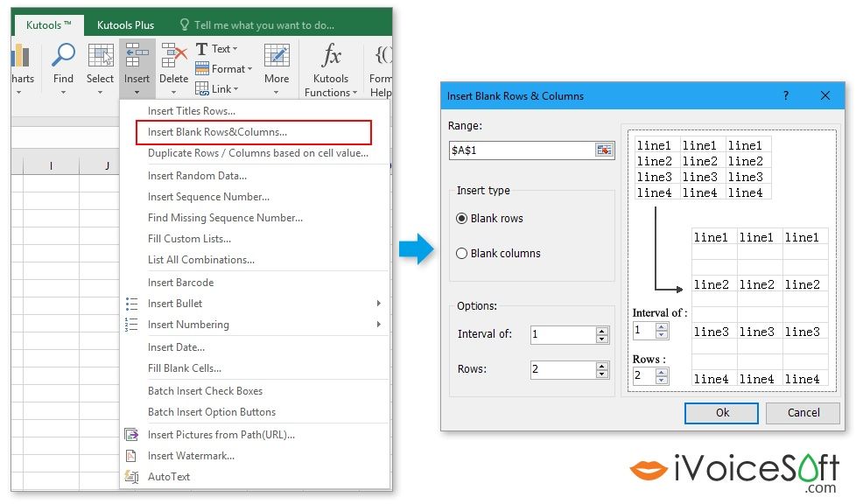Confirm with the Ok button
This screenshot has height=504, width=856.
coord(720,412)
